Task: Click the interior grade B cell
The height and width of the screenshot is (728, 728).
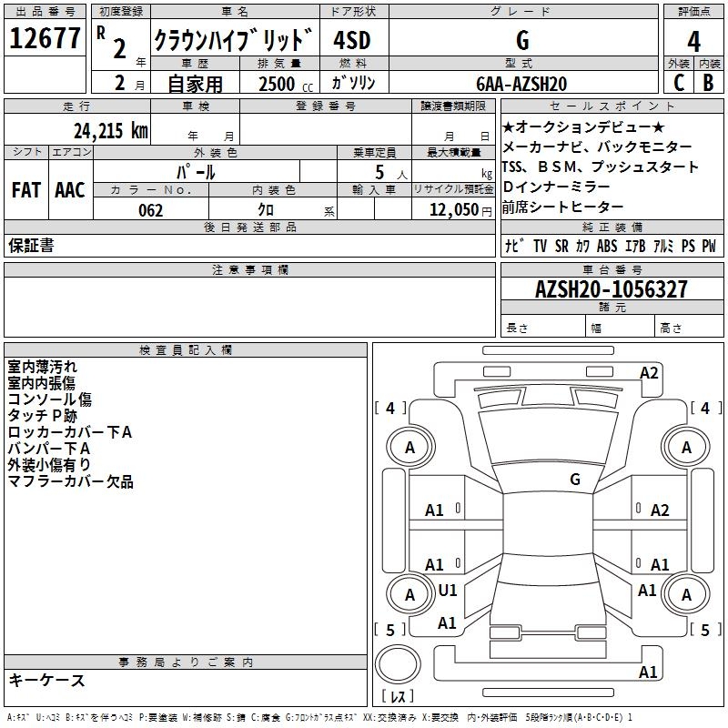Action: (708, 83)
